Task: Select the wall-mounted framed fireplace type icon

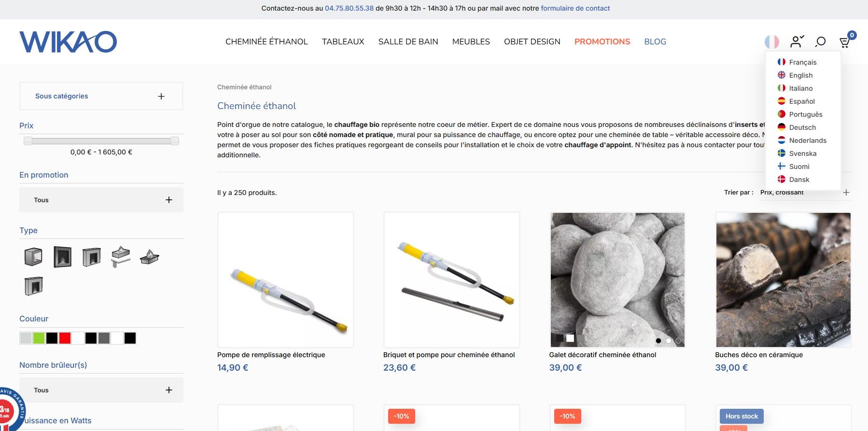Action: pos(62,257)
